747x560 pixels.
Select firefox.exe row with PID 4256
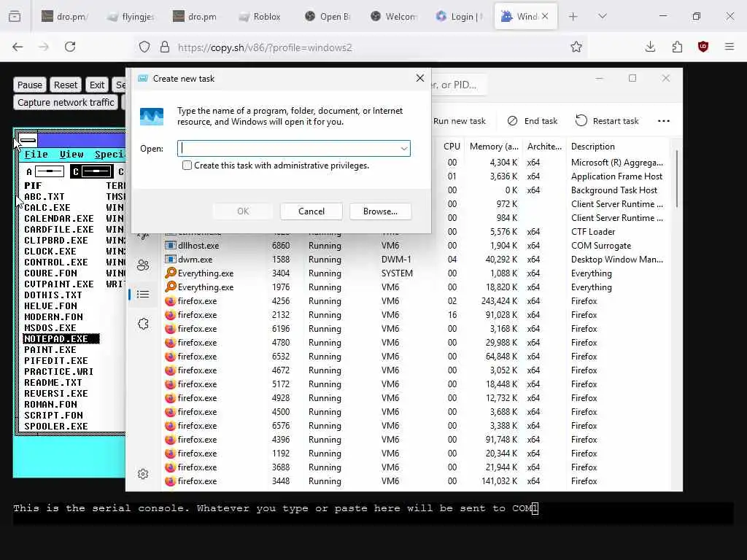tap(414, 301)
